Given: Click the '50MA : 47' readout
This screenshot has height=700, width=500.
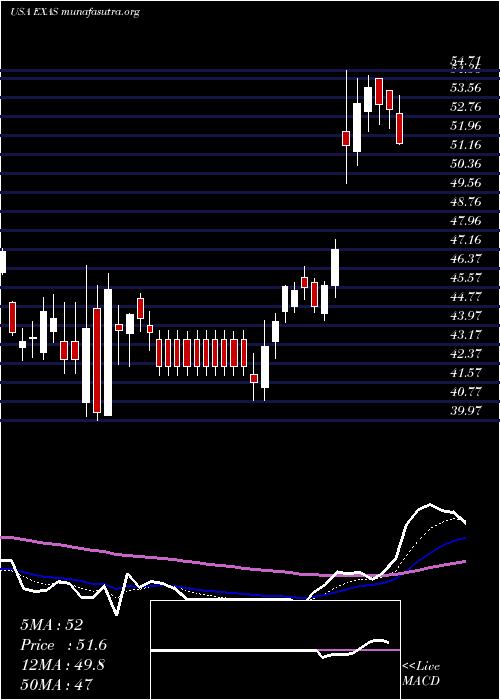Looking at the screenshot, I should [x=57, y=685].
